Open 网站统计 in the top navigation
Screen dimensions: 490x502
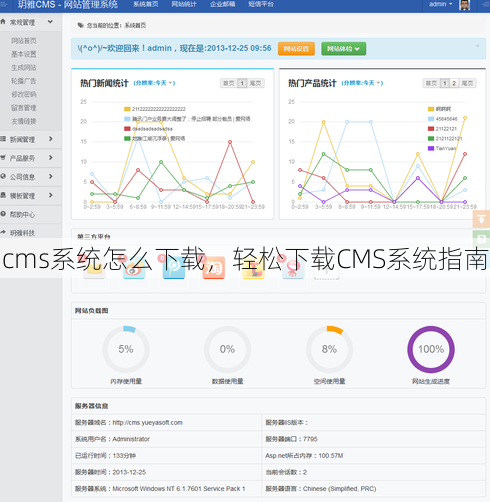pyautogui.click(x=184, y=4)
